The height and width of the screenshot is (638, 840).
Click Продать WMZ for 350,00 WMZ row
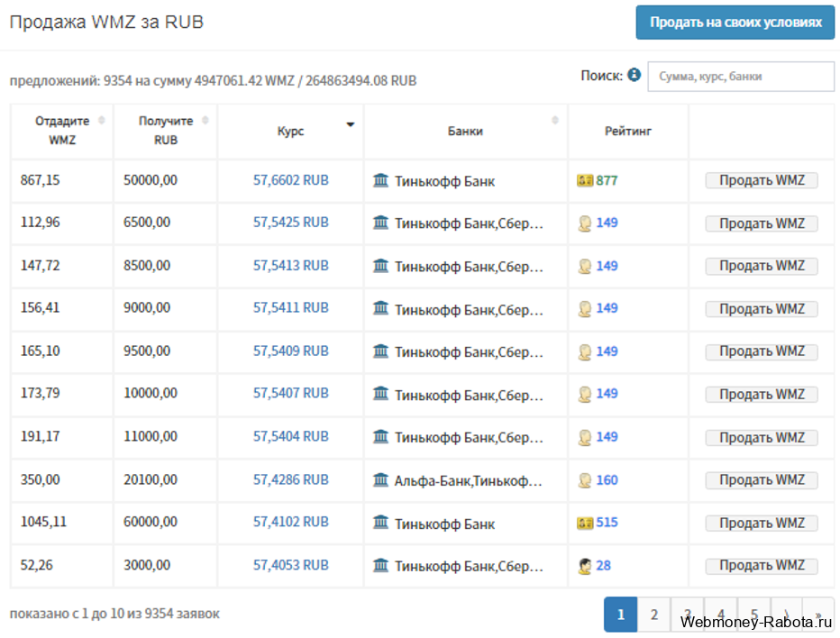(x=762, y=480)
